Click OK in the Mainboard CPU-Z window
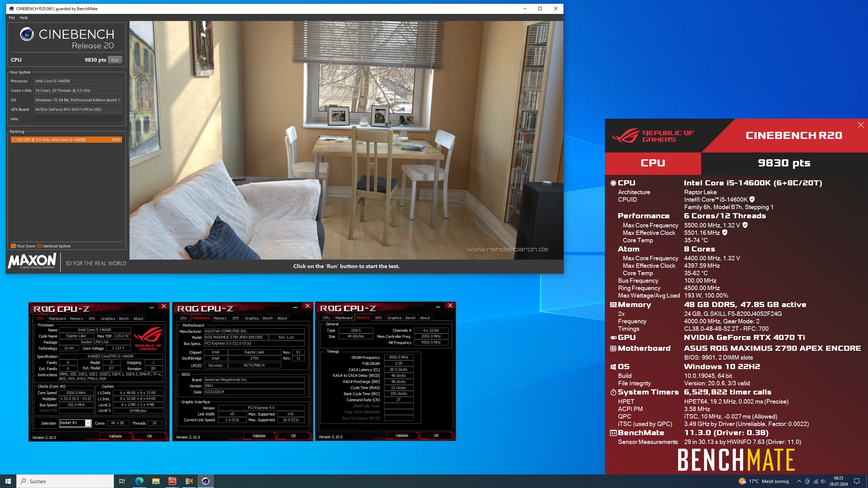Image resolution: width=868 pixels, height=488 pixels. [x=293, y=436]
